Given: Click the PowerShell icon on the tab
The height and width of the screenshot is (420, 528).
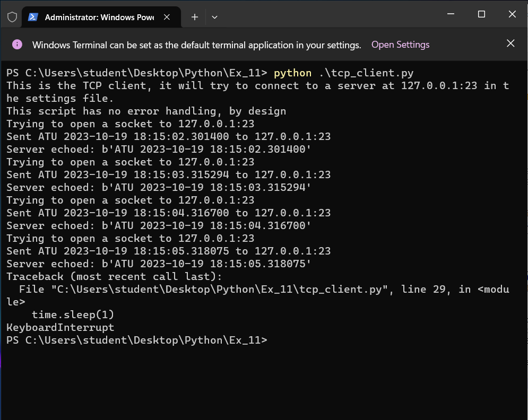Looking at the screenshot, I should tap(33, 17).
